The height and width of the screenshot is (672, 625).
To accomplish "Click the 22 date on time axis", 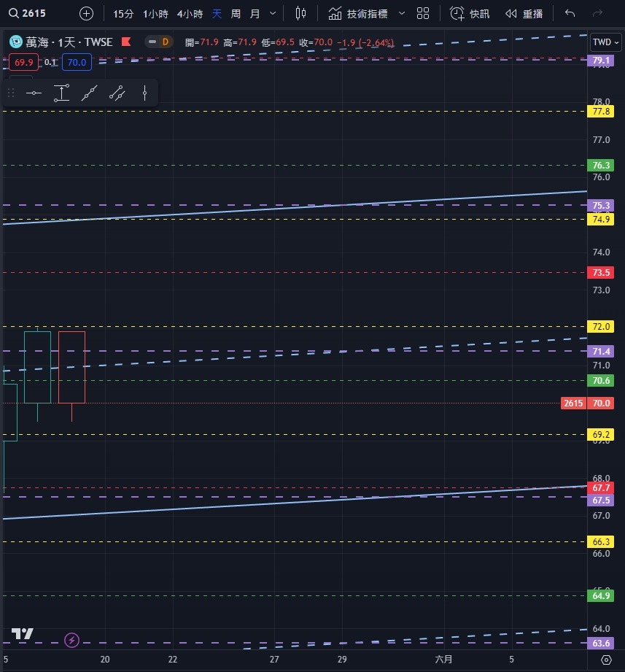I will click(173, 659).
